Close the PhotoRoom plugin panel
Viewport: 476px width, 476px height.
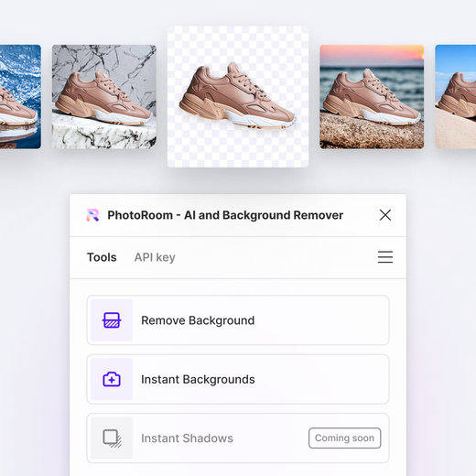[385, 215]
